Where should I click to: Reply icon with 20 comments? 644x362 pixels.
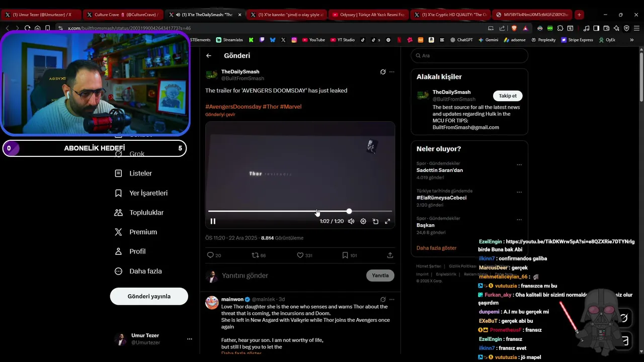click(x=214, y=255)
